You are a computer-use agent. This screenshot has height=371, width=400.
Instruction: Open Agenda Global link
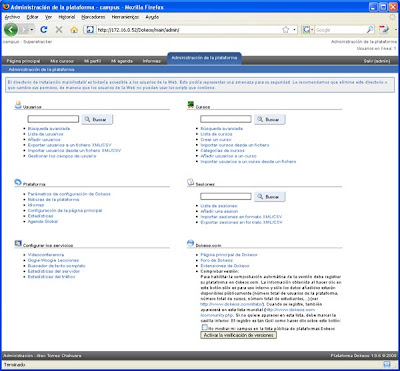(x=43, y=222)
